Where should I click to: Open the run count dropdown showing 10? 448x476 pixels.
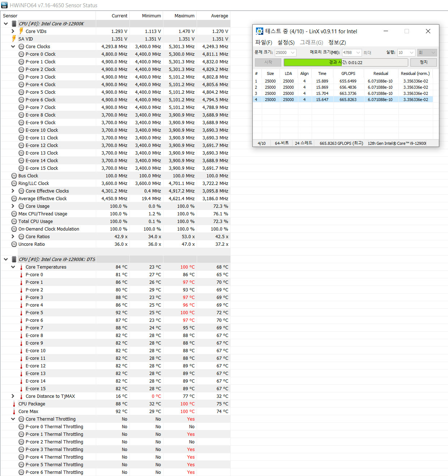tap(406, 52)
